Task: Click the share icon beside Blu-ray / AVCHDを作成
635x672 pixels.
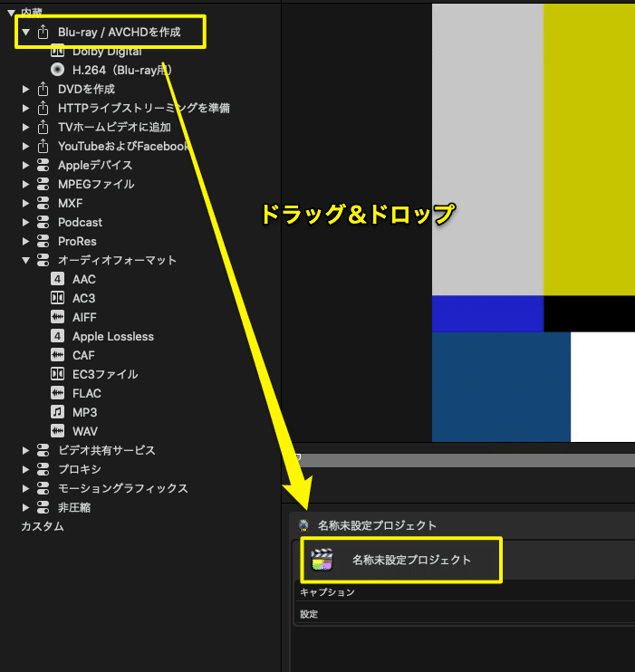Action: [x=43, y=32]
